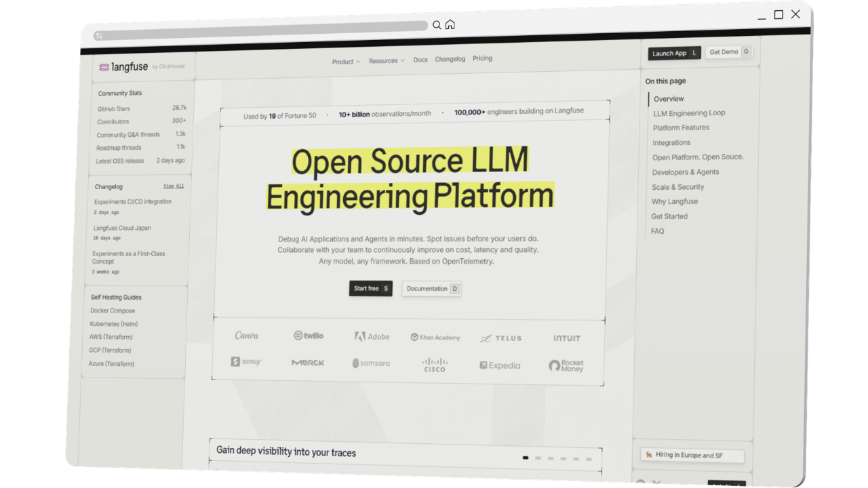868x488 pixels.
Task: Click the Cisco logo
Action: click(x=435, y=365)
